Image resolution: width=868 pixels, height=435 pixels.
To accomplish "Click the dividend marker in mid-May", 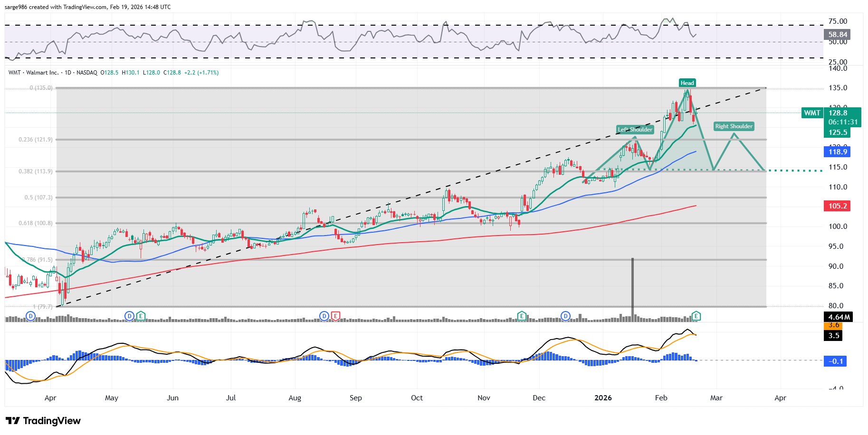I will pyautogui.click(x=129, y=316).
